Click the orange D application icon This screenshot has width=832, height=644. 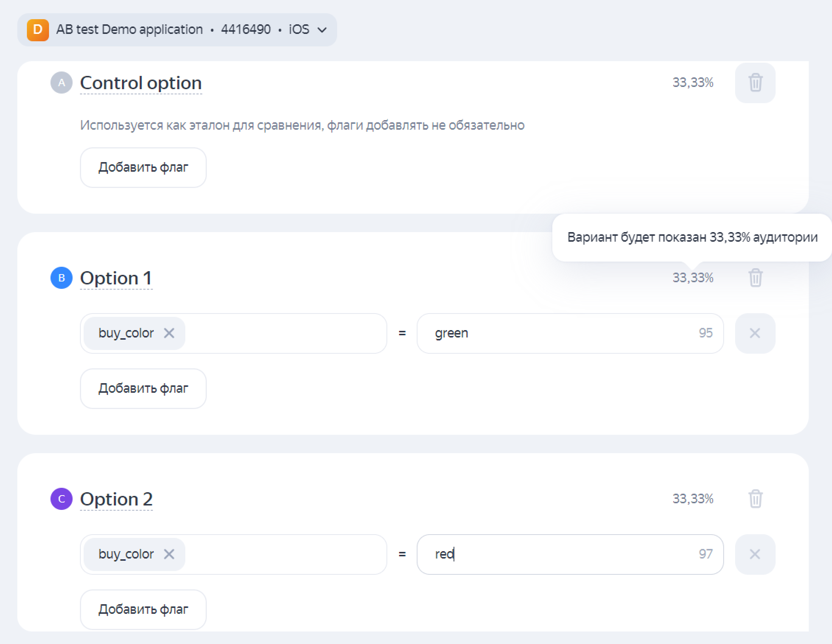coord(38,30)
